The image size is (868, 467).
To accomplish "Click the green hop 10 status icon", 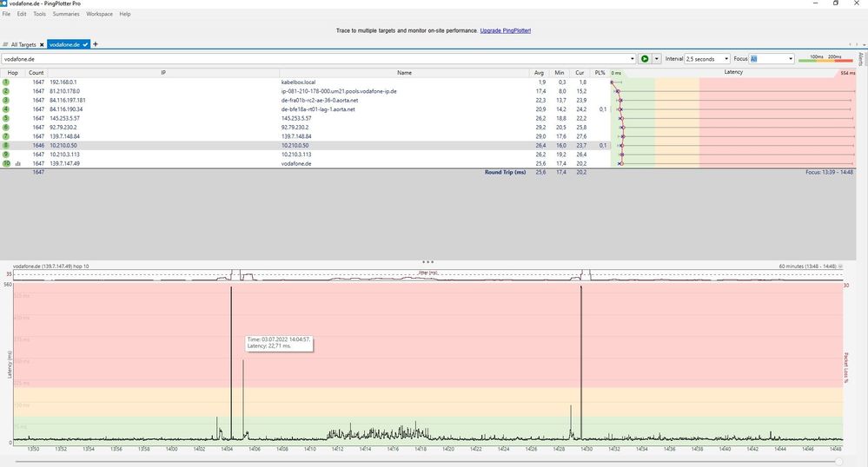I will pyautogui.click(x=6, y=163).
